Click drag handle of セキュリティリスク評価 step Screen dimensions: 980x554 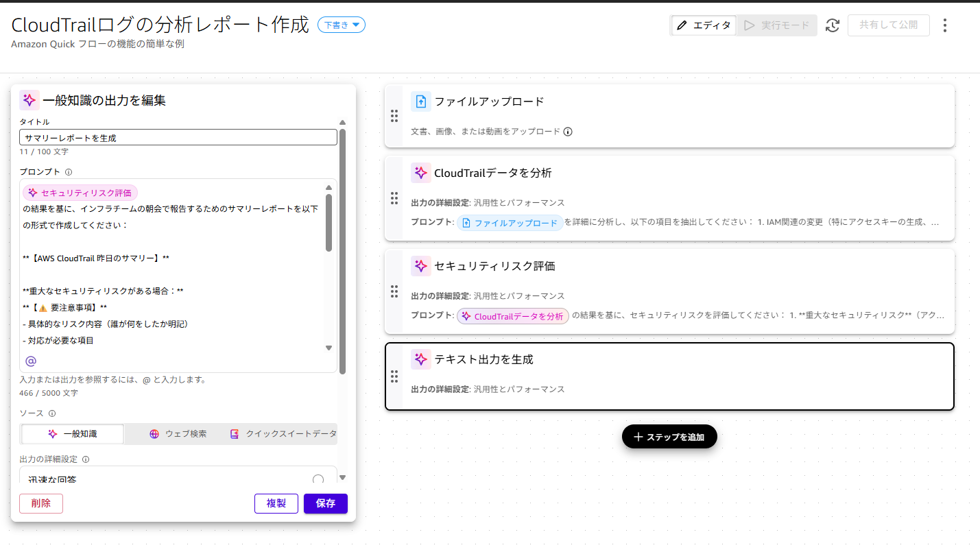click(394, 291)
